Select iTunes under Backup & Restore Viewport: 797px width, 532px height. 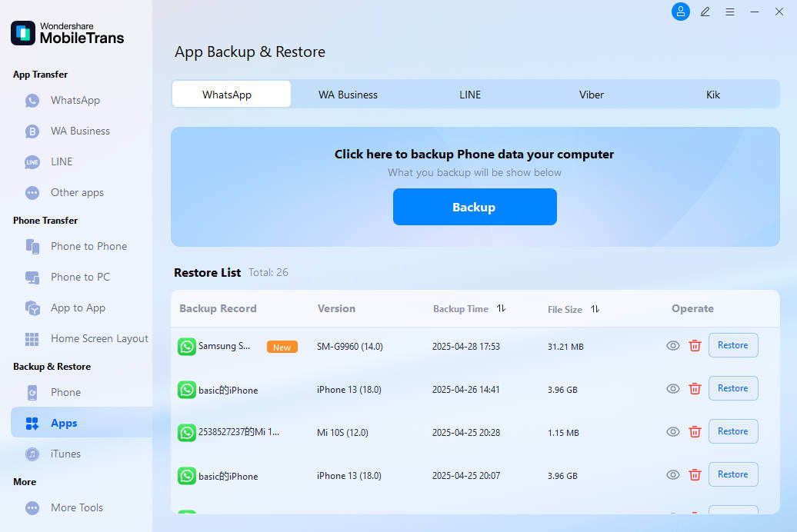coord(65,454)
